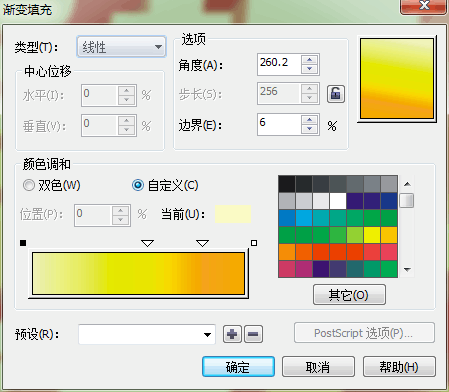Image resolution: width=449 pixels, height=392 pixels.
Task: Open help with 帮助(H) button
Action: (399, 367)
